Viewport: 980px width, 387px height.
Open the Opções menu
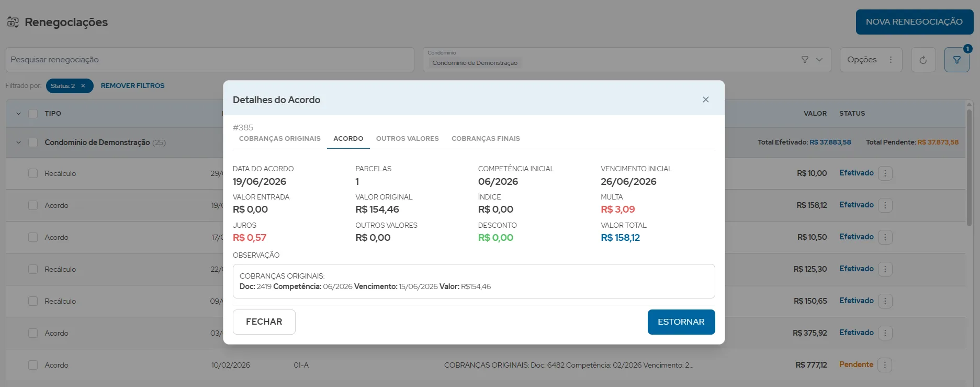(871, 60)
